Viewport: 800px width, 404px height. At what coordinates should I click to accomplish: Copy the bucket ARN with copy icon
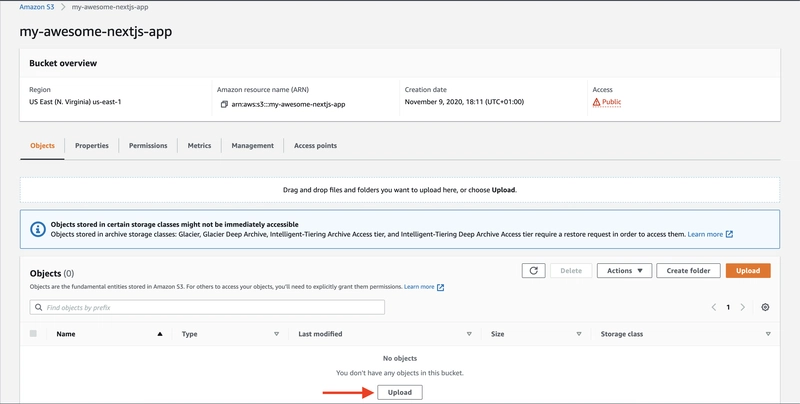coord(224,104)
